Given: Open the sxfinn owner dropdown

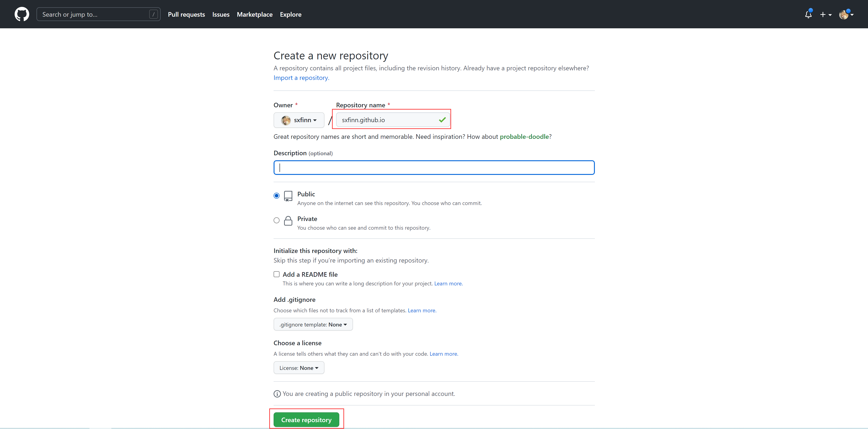Looking at the screenshot, I should [x=299, y=120].
